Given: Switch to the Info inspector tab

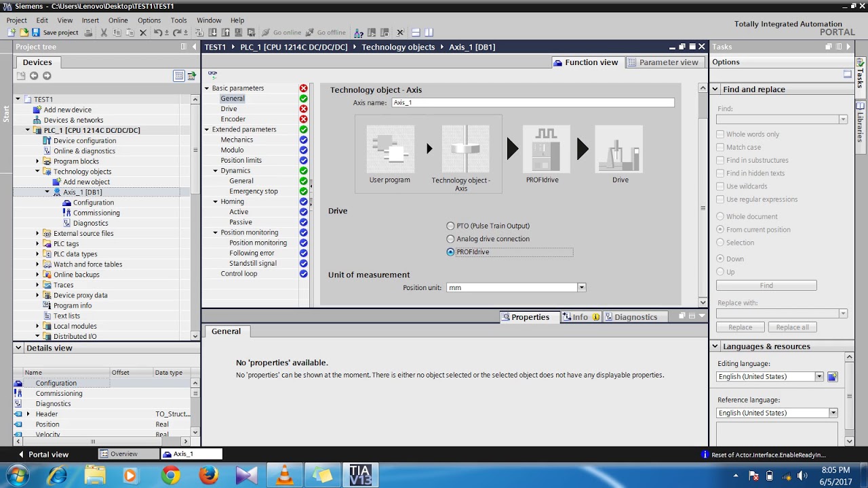Looking at the screenshot, I should (x=580, y=317).
